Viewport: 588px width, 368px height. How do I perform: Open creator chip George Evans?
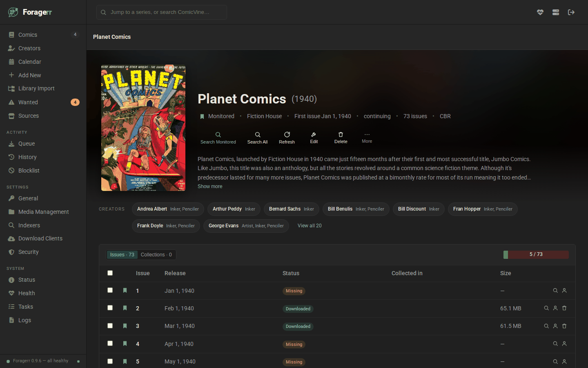coord(246,226)
